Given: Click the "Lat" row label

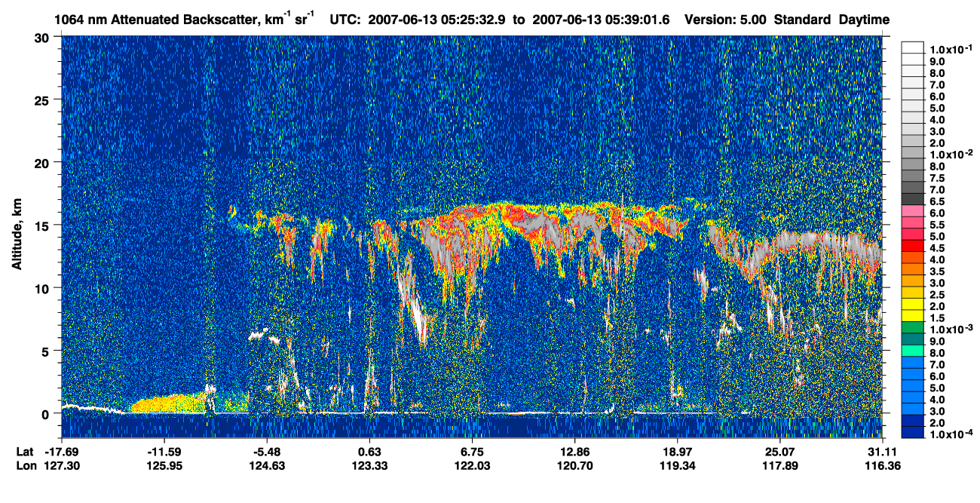Looking at the screenshot, I should click(24, 451).
